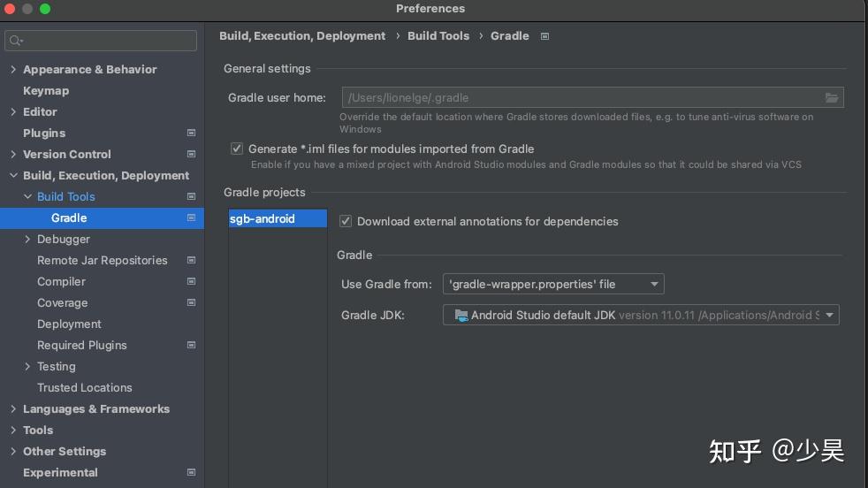The width and height of the screenshot is (868, 488).
Task: Expand the Appearance & Behavior section
Action: pos(13,70)
